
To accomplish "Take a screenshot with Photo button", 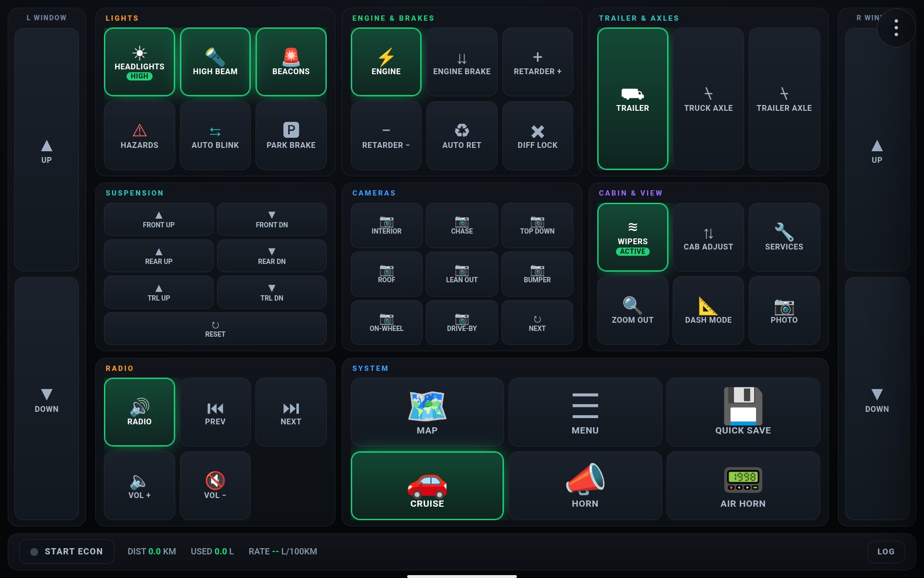I will [x=784, y=310].
